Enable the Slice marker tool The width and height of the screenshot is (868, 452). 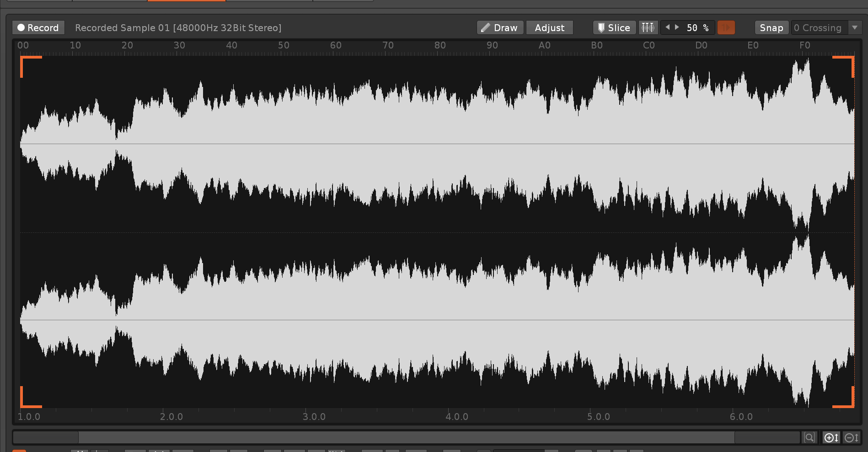click(614, 28)
